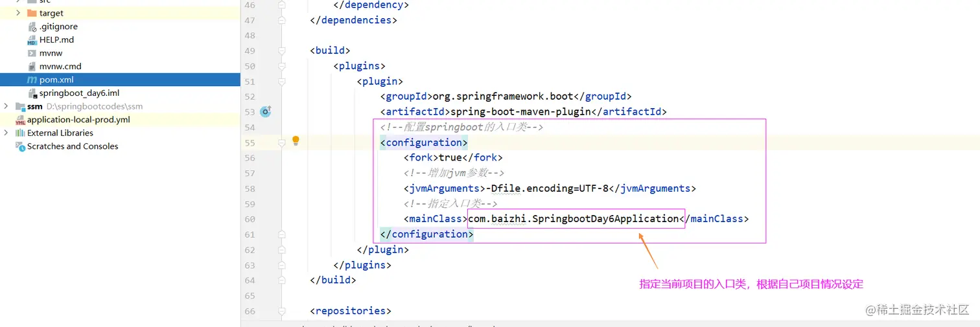
Task: Click the fork true value
Action: click(450, 157)
